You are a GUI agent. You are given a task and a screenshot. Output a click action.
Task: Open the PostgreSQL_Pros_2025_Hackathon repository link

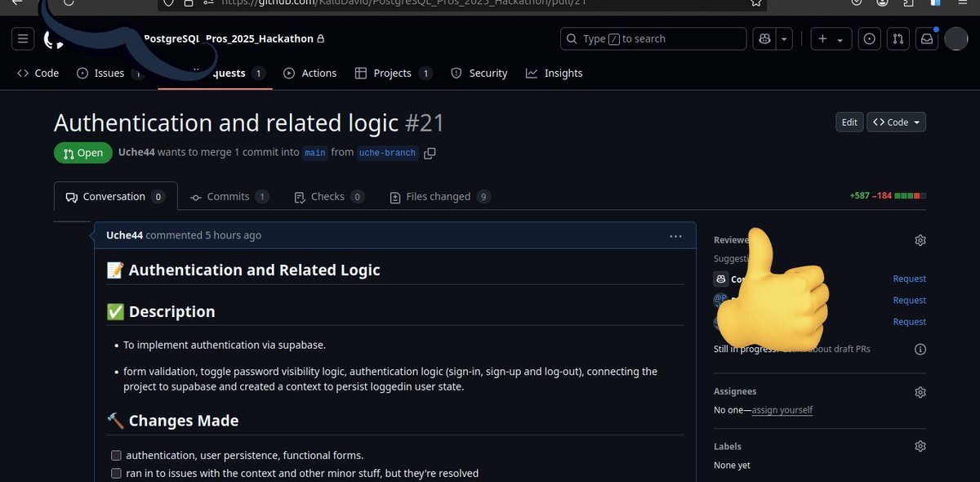(x=228, y=38)
